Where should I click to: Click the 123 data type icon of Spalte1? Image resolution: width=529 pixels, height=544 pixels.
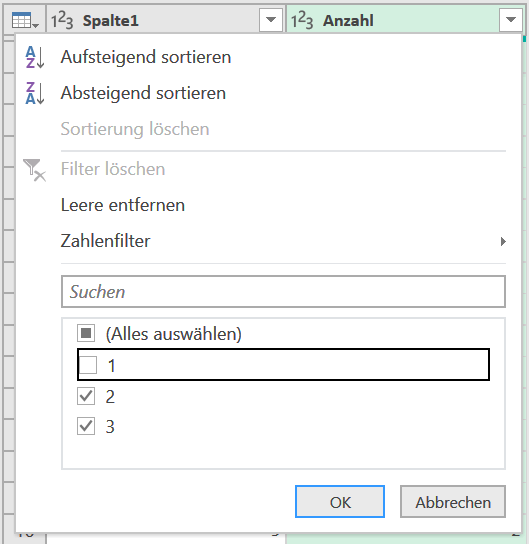(62, 20)
